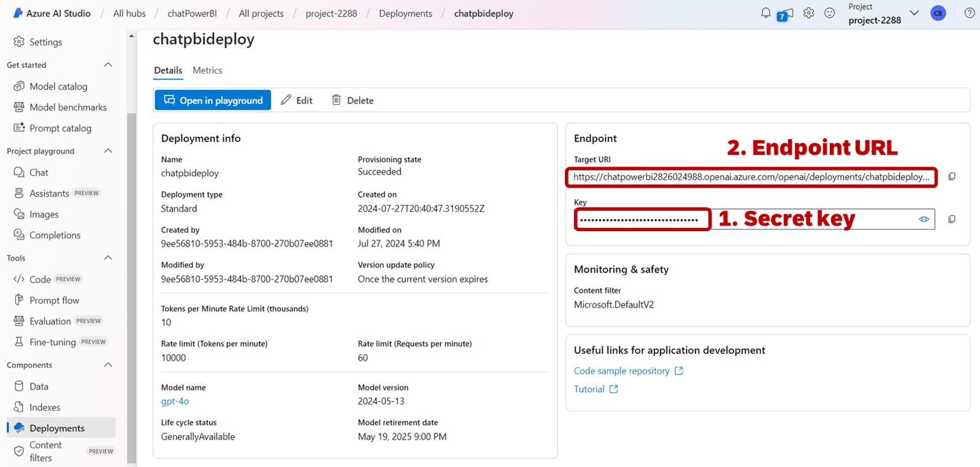Click the Evaluation scale icon in sidebar
The width and height of the screenshot is (980, 467).
(19, 321)
